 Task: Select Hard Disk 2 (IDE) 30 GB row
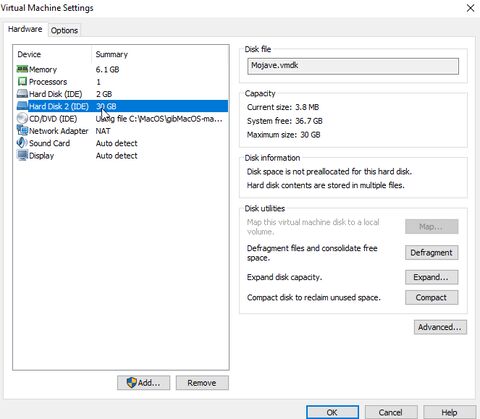[122, 106]
